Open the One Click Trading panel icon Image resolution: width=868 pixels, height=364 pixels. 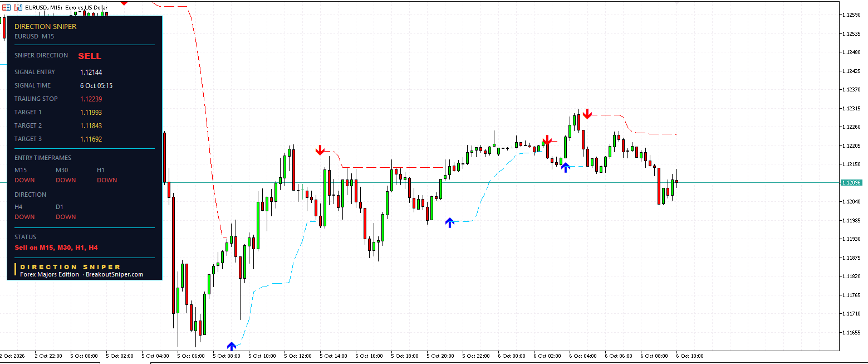click(6, 7)
